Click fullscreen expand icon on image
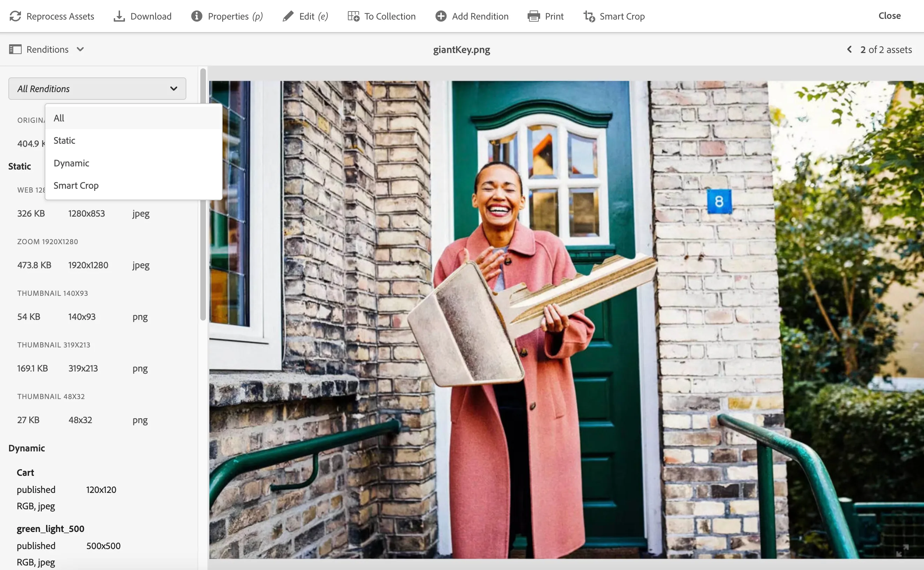The image size is (924, 570). [902, 550]
